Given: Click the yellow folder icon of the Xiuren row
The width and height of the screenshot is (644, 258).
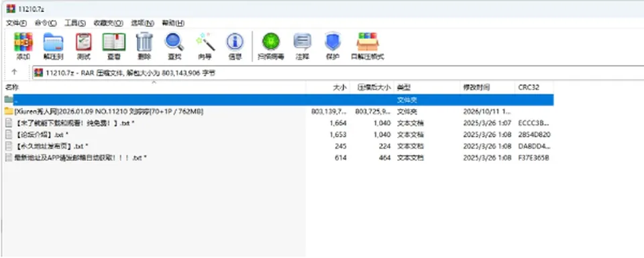Looking at the screenshot, I should [9, 111].
